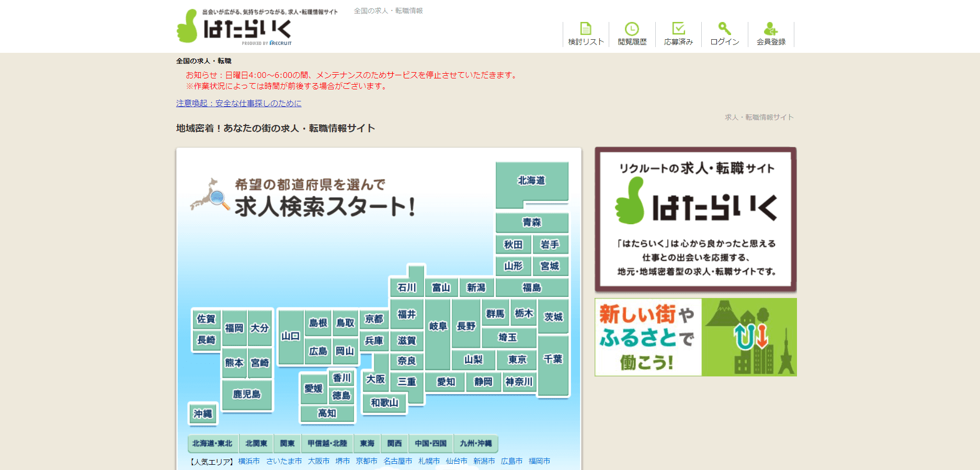Pick 愛知 prefecture on the map
The height and width of the screenshot is (470, 980).
[x=446, y=382]
